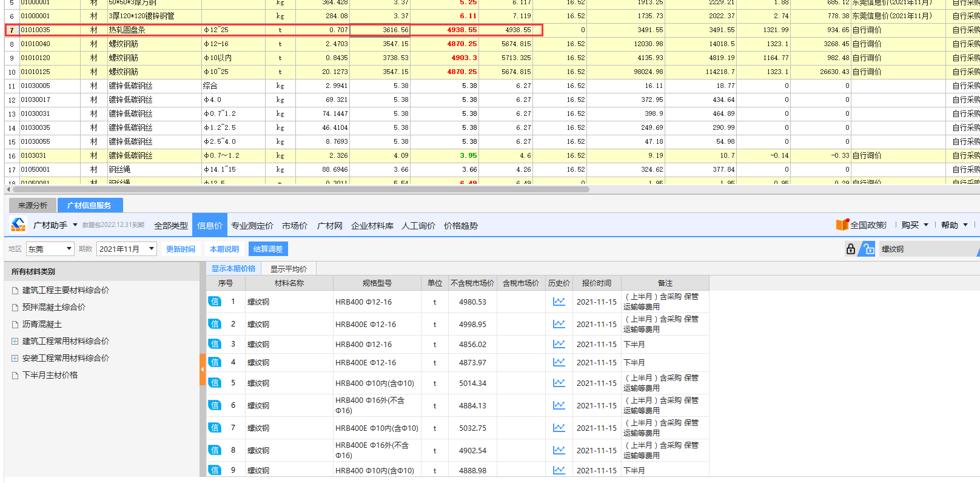
Task: Click the blue open padlock icon
Action: [x=869, y=249]
